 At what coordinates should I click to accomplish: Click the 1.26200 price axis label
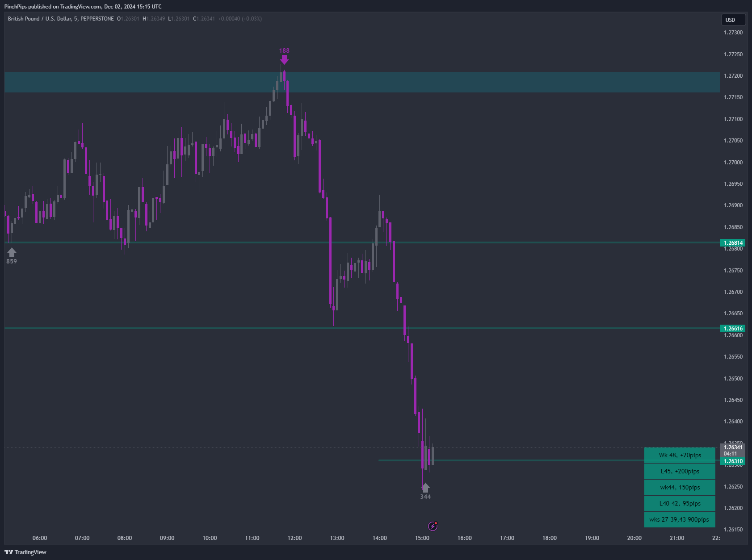(x=733, y=508)
